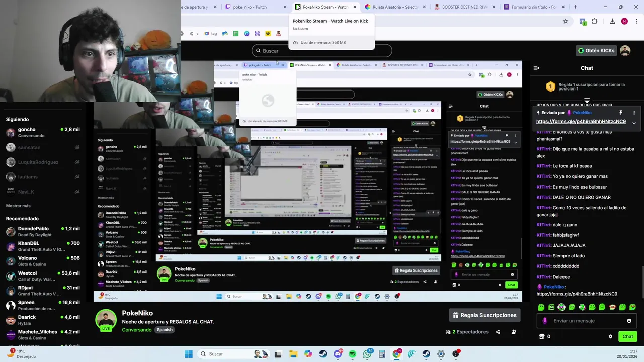The height and width of the screenshot is (362, 644).
Task: Open Daarick's Hytale stream
Action: point(43,320)
